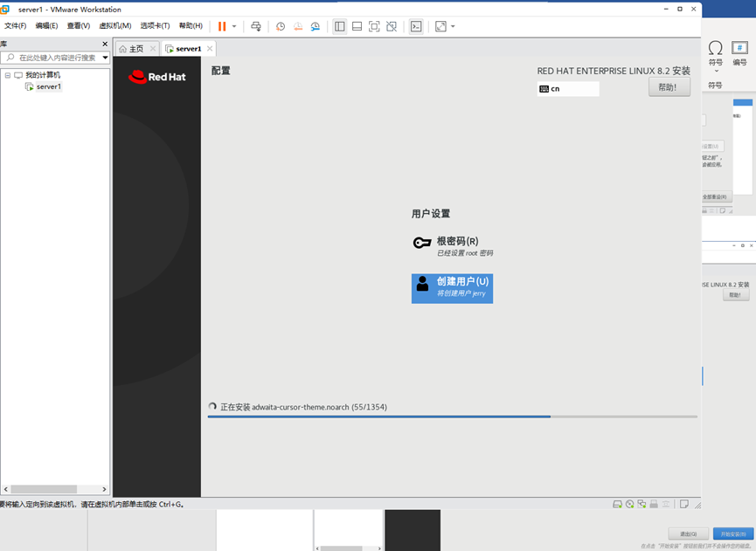Click the Red Hat logo
This screenshot has width=756, height=551.
coord(156,77)
